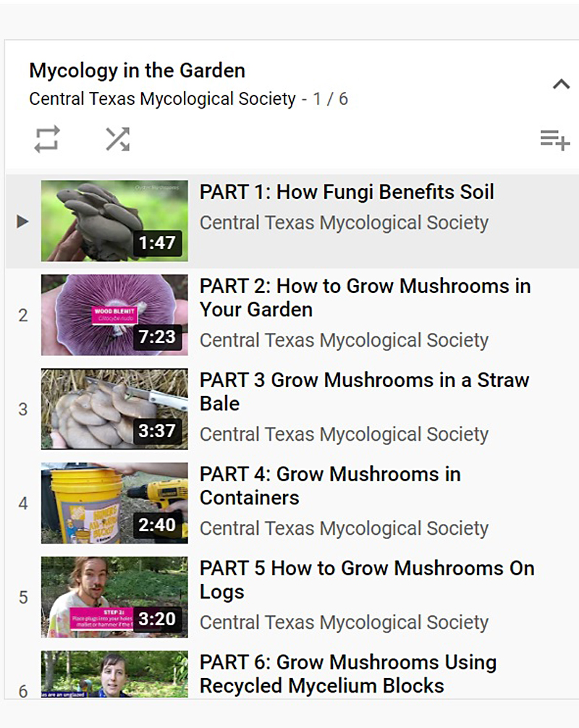Click index number 2 in the playlist
This screenshot has width=579, height=728.
(22, 316)
